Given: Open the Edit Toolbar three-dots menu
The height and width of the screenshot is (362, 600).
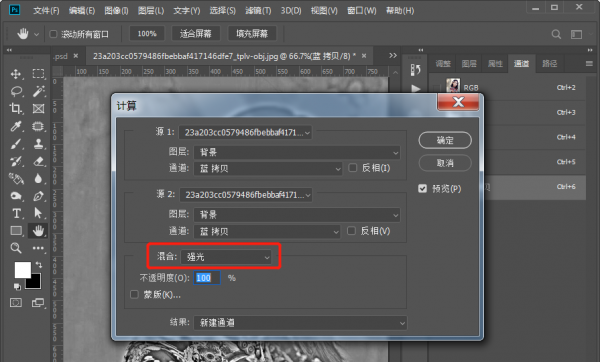Looking at the screenshot, I should click(38, 248).
